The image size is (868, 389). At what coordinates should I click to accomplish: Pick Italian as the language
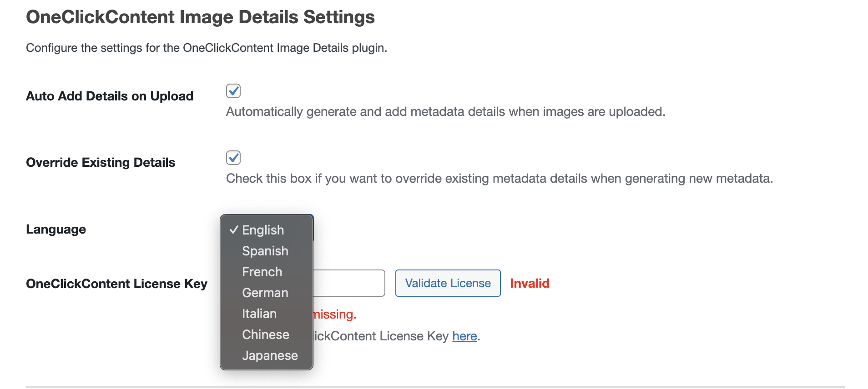point(267,314)
